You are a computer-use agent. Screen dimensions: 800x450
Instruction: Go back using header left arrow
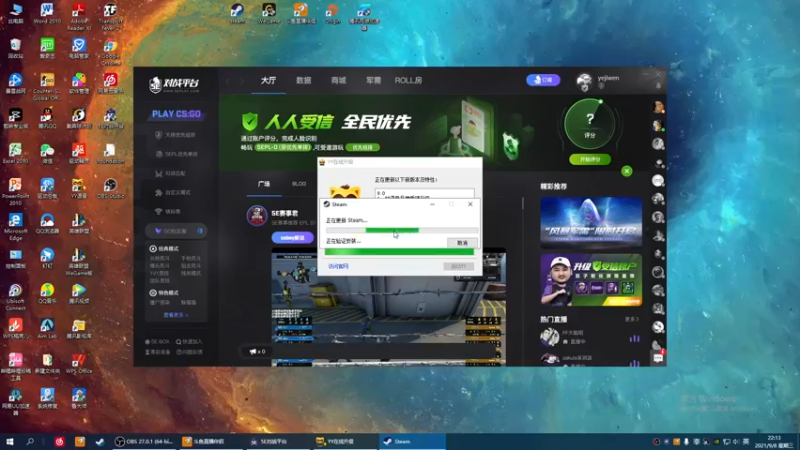(228, 81)
